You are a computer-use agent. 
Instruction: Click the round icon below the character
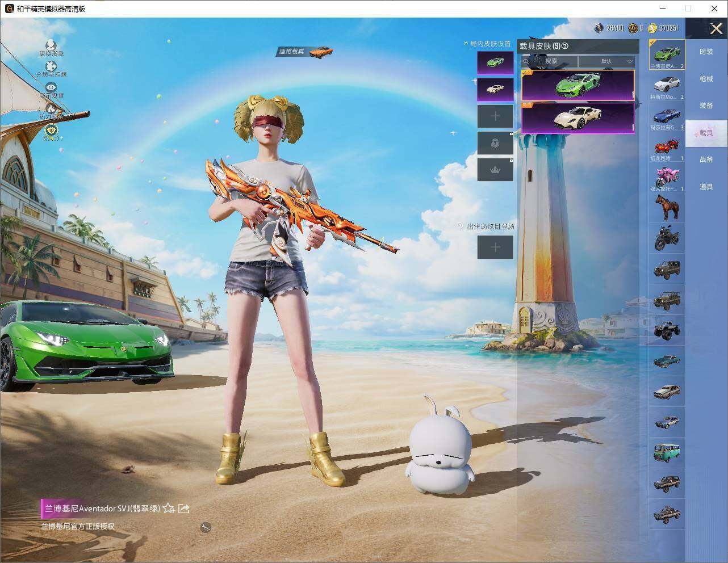tap(206, 528)
